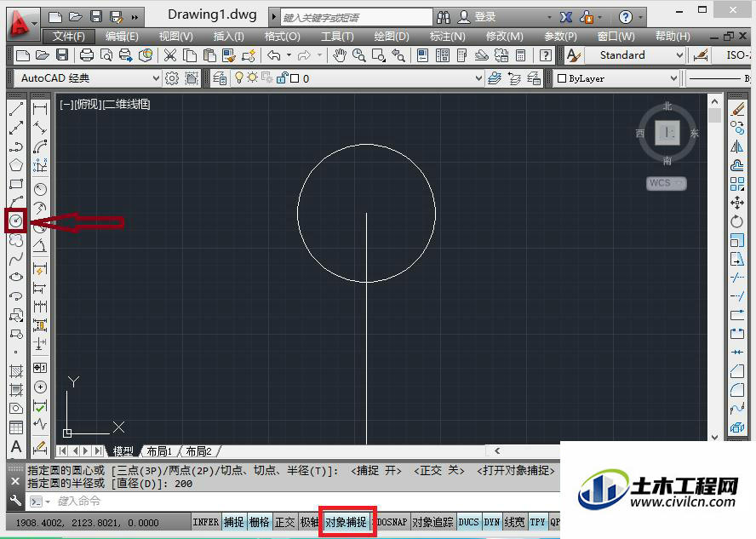Choose the Linear dimension tool
Image resolution: width=756 pixels, height=539 pixels.
pos(40,109)
